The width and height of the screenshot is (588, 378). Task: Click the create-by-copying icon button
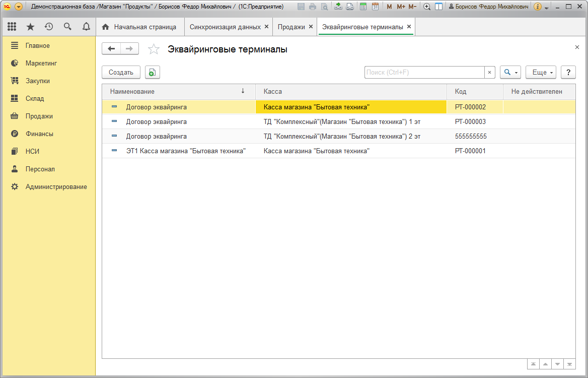[152, 73]
